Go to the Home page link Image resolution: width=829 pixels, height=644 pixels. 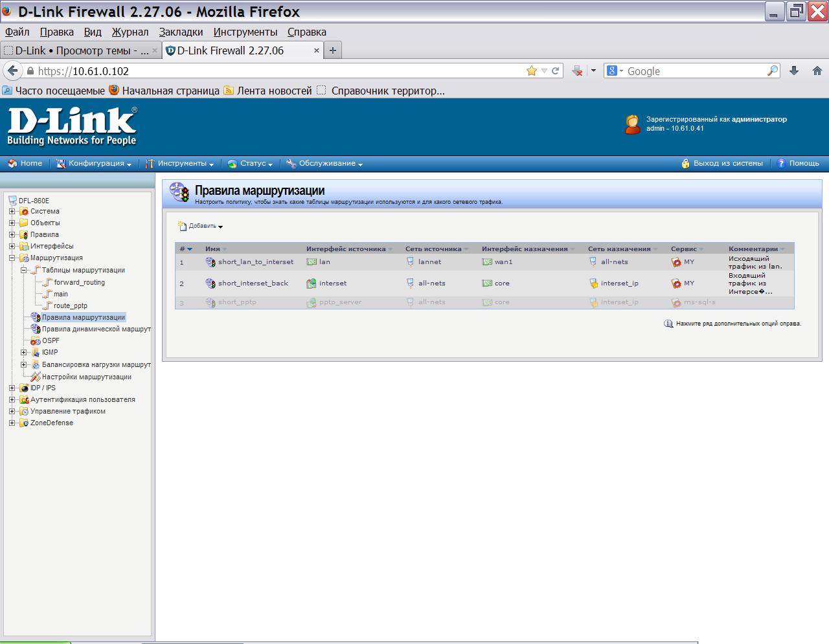pyautogui.click(x=25, y=164)
